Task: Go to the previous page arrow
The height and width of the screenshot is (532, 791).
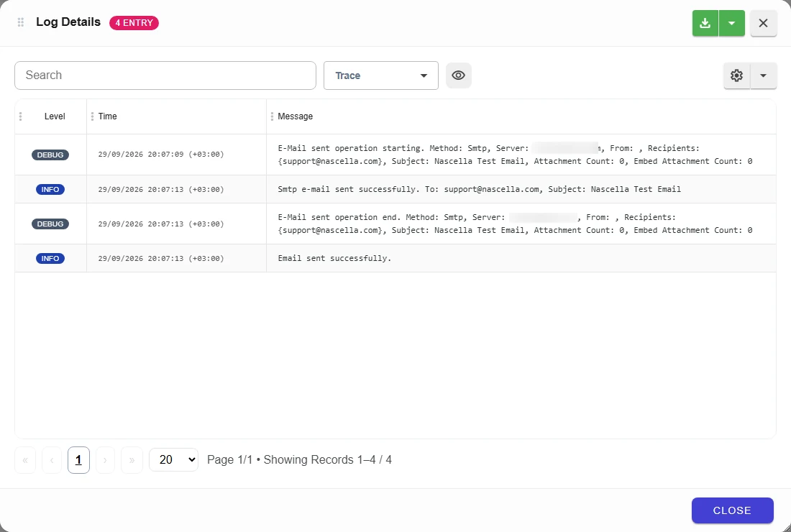Action: [52, 460]
